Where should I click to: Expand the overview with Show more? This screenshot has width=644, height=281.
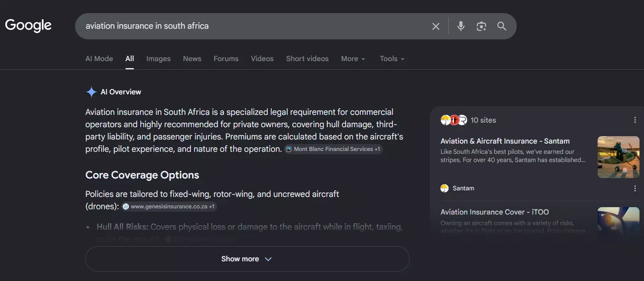point(247,259)
